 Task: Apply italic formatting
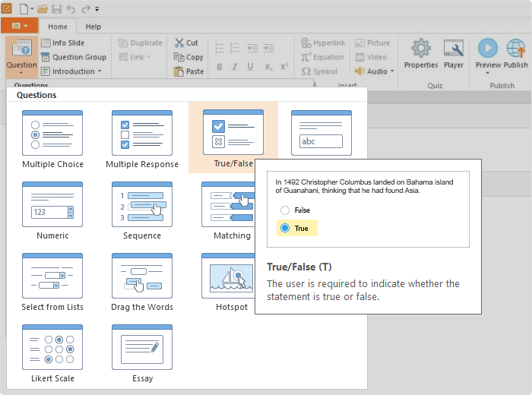click(x=235, y=67)
